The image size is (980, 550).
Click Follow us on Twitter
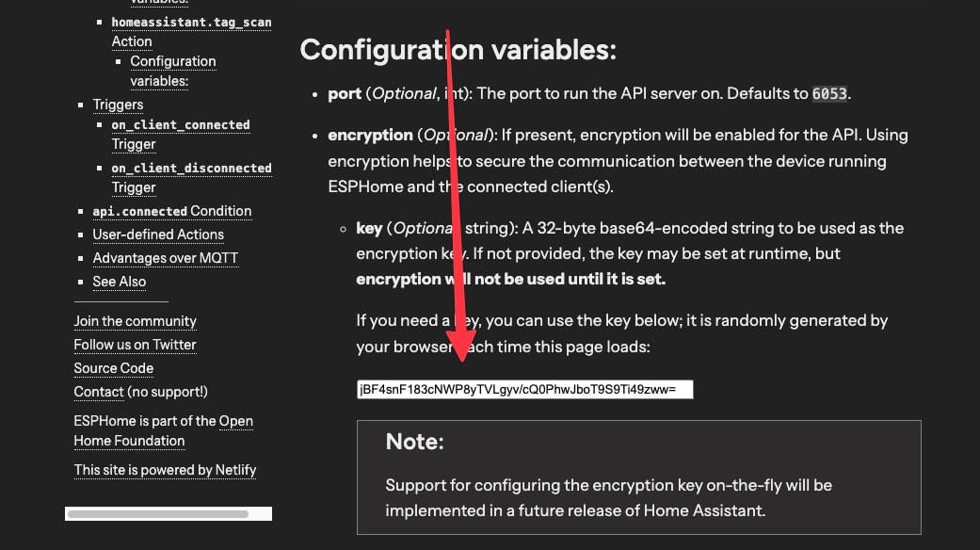coord(135,345)
